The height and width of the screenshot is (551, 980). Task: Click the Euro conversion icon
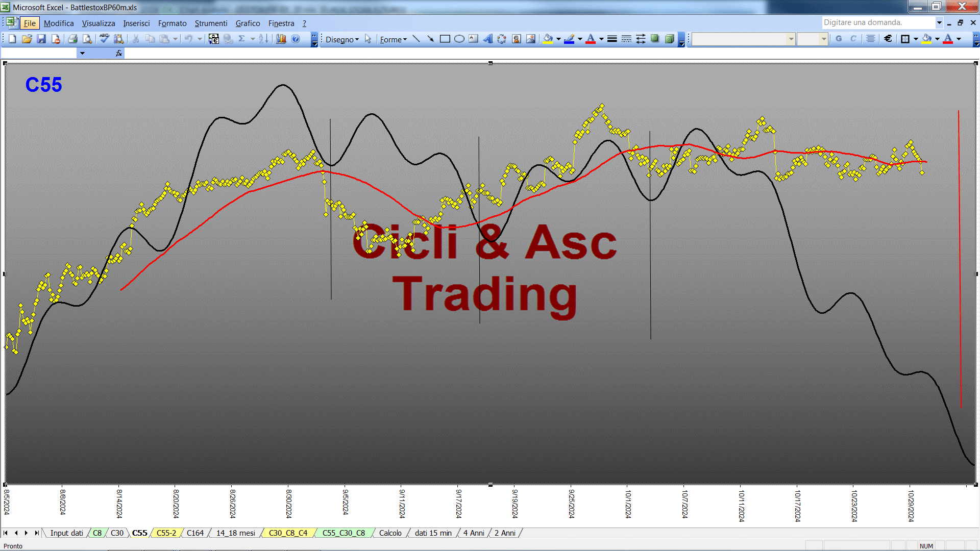214,39
